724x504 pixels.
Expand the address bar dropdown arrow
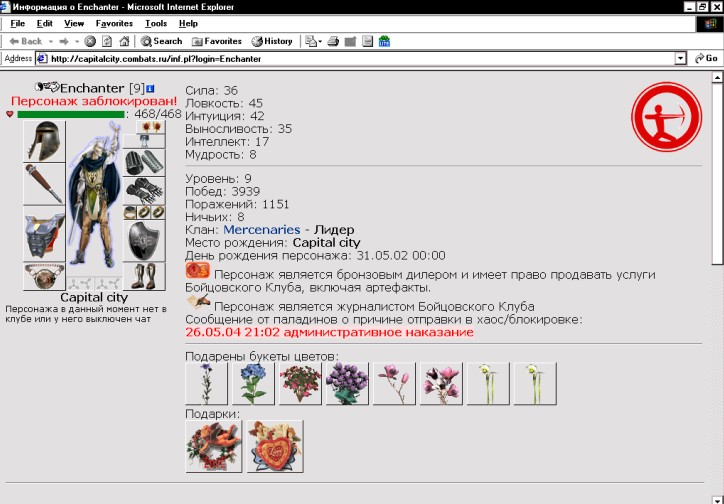681,59
